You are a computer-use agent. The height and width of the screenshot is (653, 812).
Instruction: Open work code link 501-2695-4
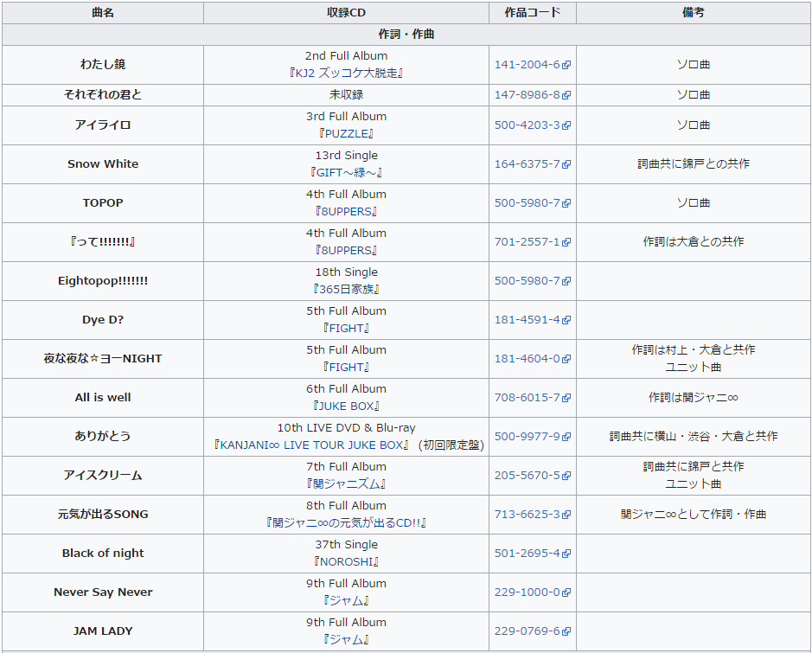[533, 553]
